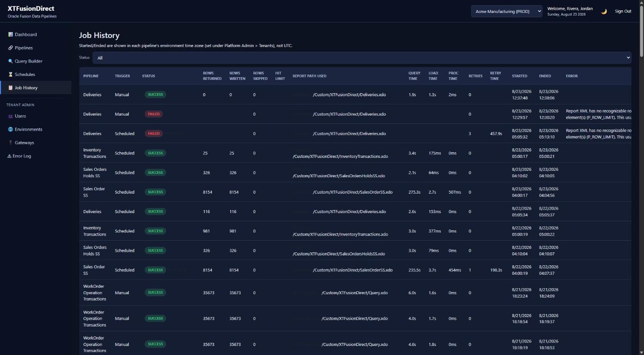This screenshot has width=644, height=355.
Task: Click the query time value 275.3s
Action: [x=414, y=192]
